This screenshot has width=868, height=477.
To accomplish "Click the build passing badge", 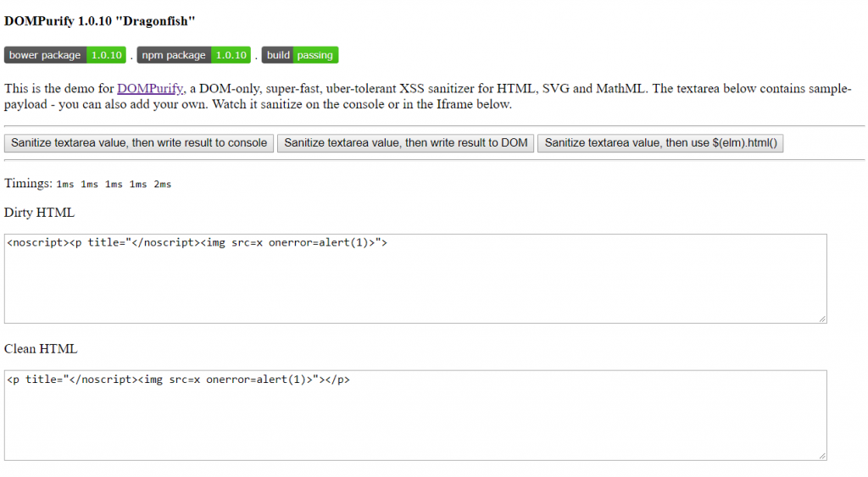I will click(x=300, y=55).
